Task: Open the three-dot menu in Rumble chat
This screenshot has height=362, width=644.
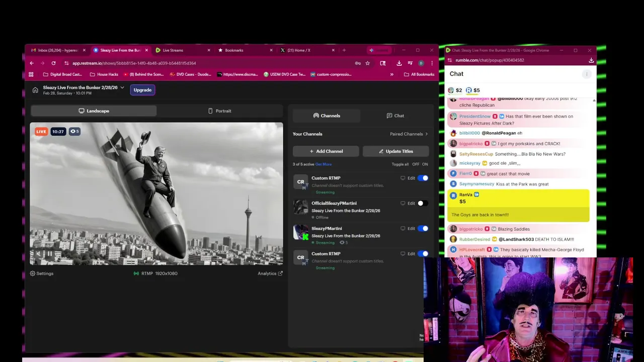Action: click(587, 74)
